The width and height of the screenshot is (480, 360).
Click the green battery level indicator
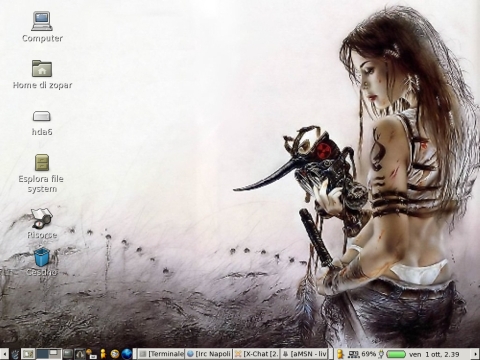click(x=396, y=354)
